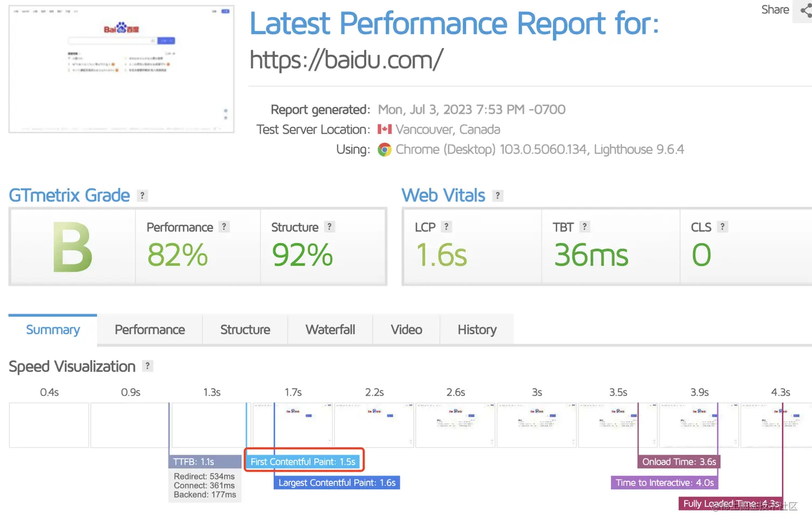Click the First Contentful Paint: 1.5s marker
This screenshot has height=526, width=812.
tap(303, 462)
